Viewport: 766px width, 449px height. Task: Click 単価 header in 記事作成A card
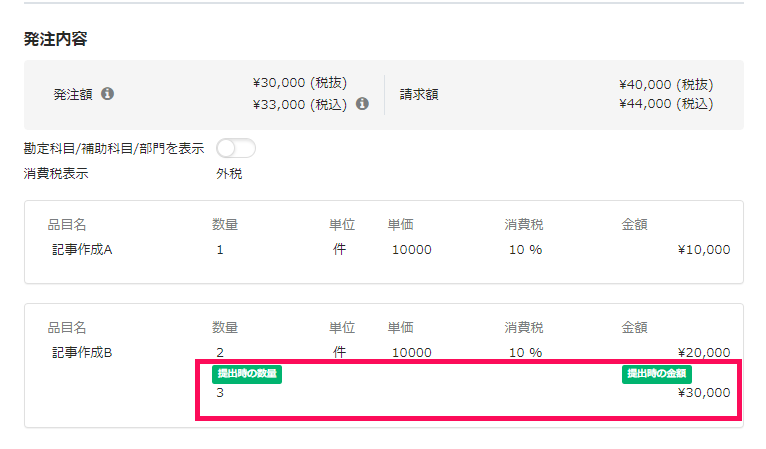401,225
